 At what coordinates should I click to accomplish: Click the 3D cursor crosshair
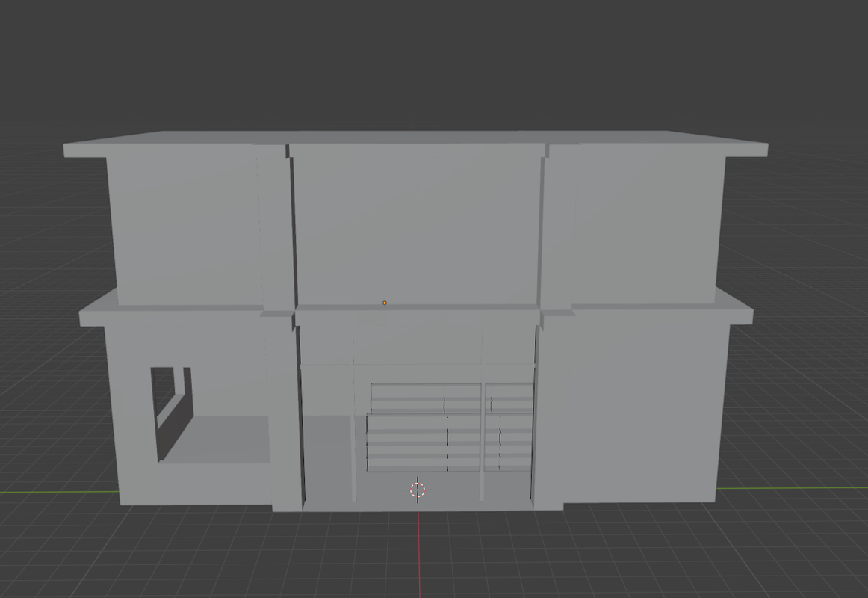418,490
